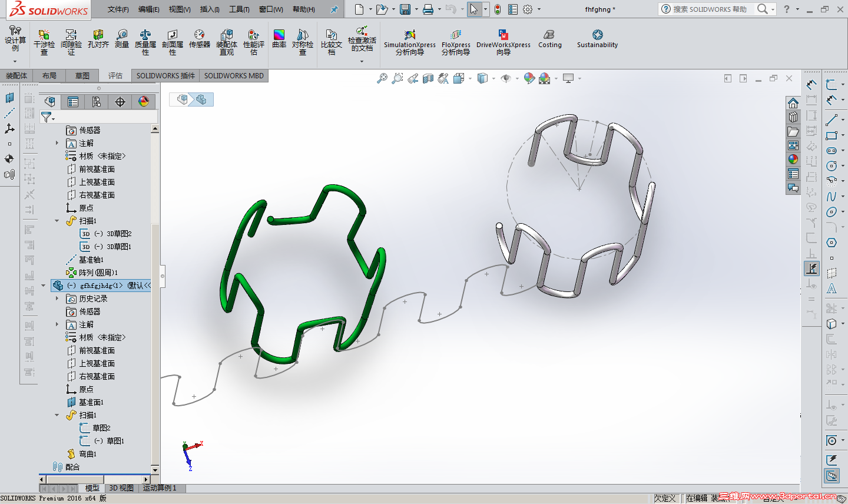Switch to the SOLIDWORKS 插件 tab
This screenshot has width=848, height=504.
coord(165,76)
